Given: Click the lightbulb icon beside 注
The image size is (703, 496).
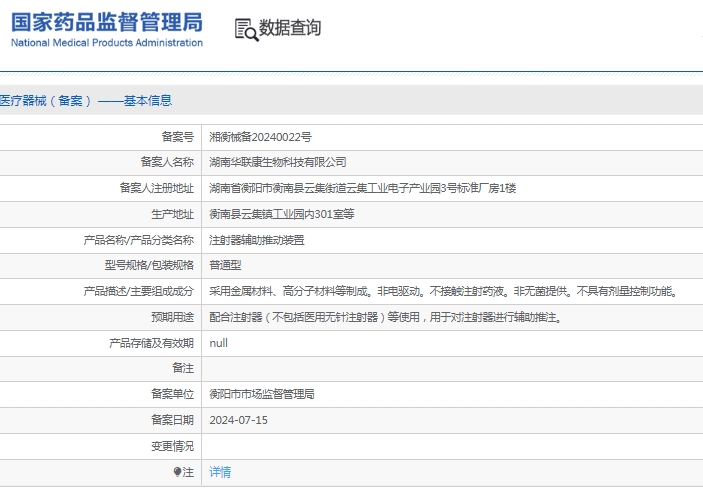Looking at the screenshot, I should (x=177, y=472).
